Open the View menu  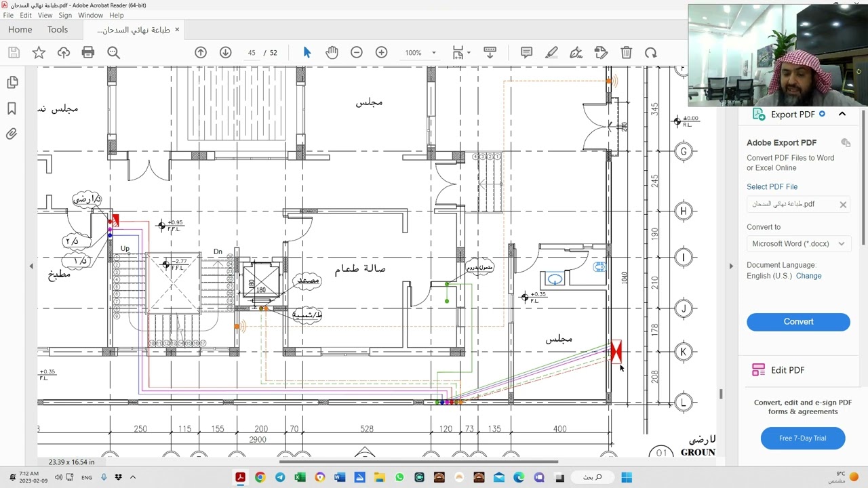(45, 15)
